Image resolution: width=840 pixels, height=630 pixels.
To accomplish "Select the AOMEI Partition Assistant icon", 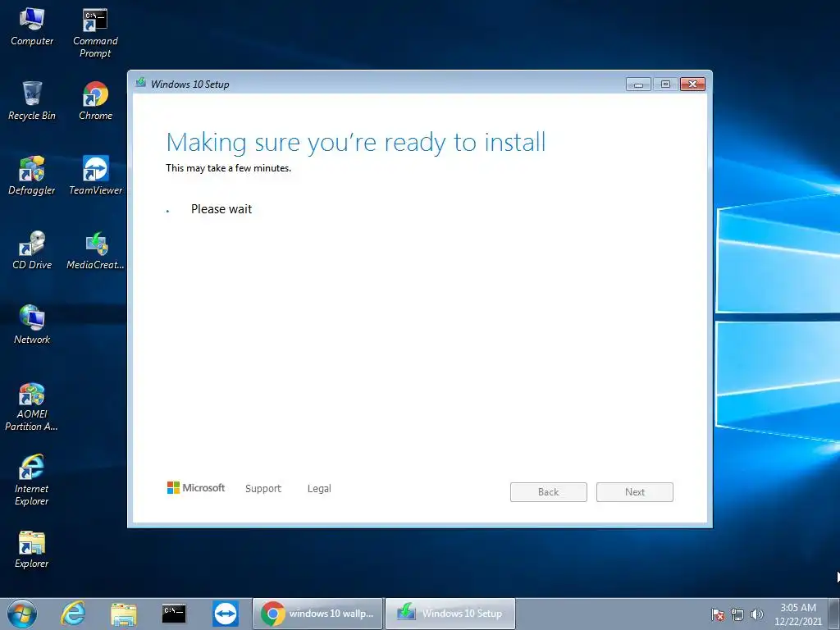I will [32, 407].
